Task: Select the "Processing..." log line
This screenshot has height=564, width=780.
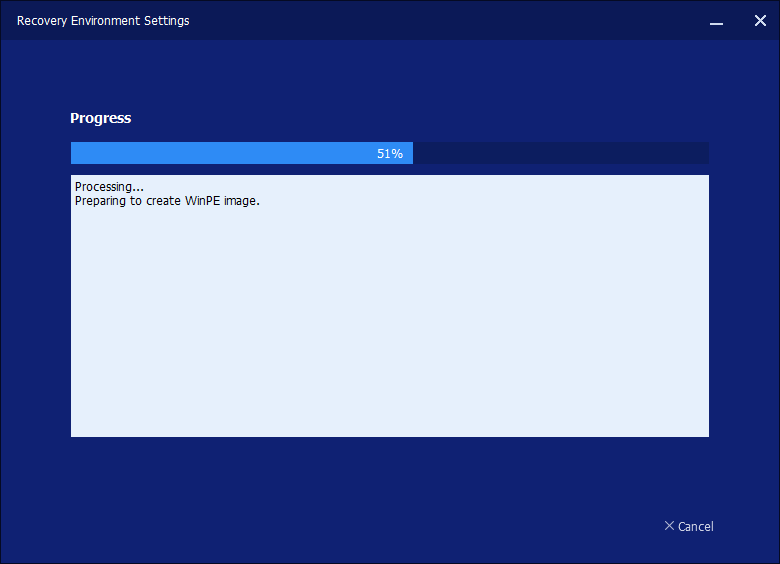Action: [x=109, y=187]
